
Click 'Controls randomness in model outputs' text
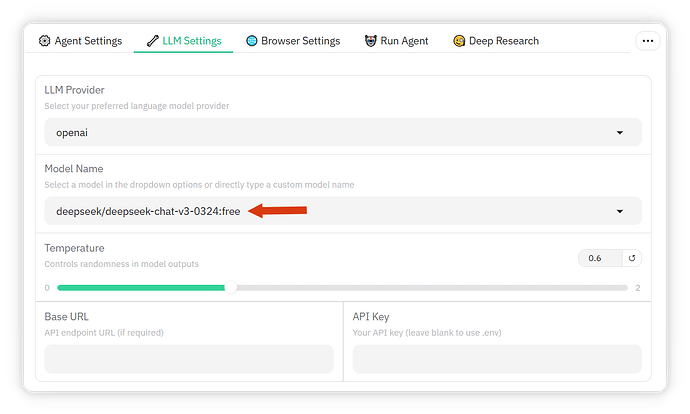click(121, 264)
